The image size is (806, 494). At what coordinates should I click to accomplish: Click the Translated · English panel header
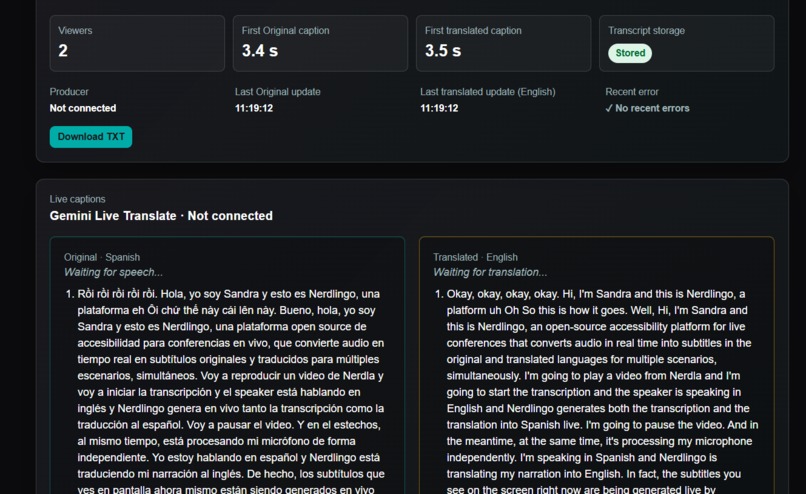click(x=475, y=257)
